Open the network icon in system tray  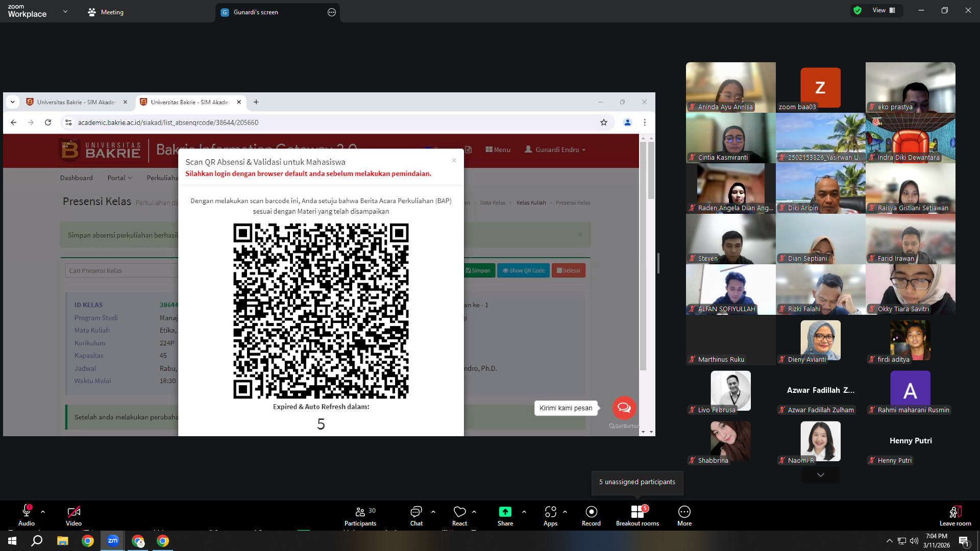click(x=902, y=541)
